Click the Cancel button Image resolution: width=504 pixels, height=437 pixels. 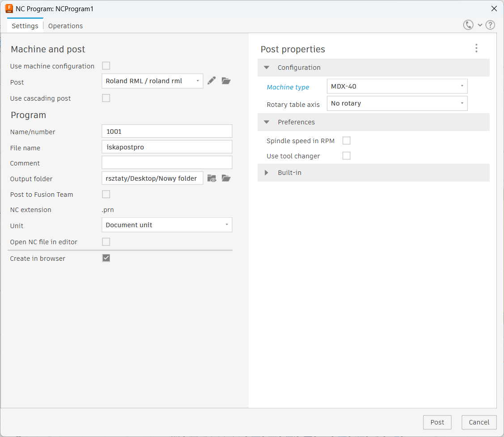click(479, 422)
